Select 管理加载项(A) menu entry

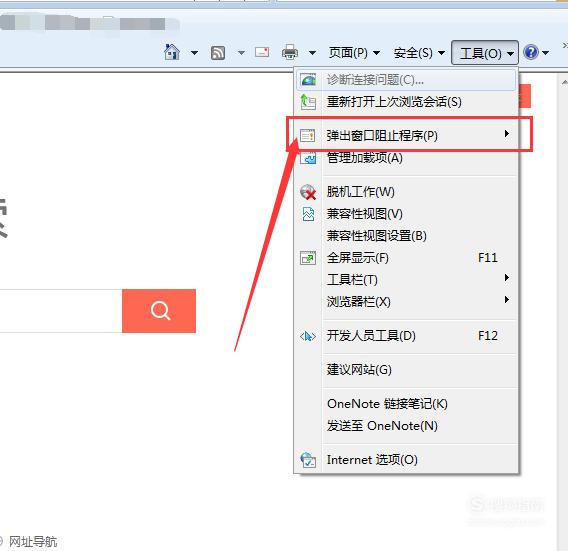(406, 158)
